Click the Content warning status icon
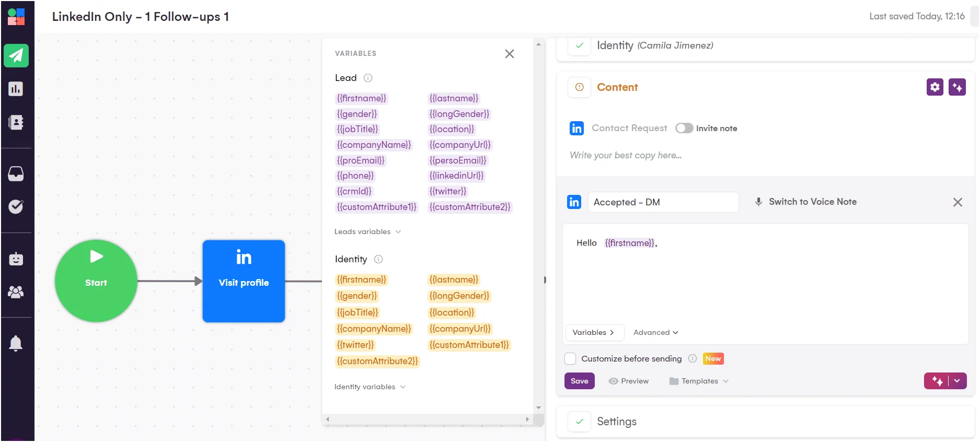This screenshot has width=980, height=442. pyautogui.click(x=579, y=87)
